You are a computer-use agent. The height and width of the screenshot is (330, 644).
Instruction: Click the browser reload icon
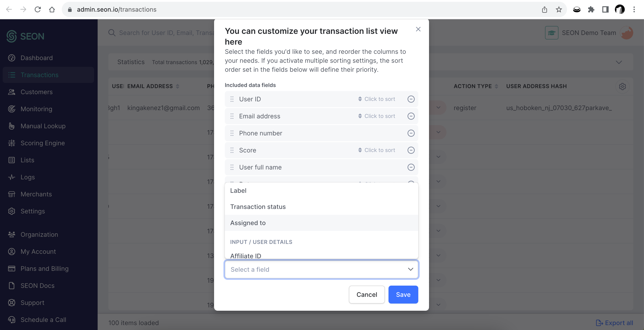(x=37, y=9)
